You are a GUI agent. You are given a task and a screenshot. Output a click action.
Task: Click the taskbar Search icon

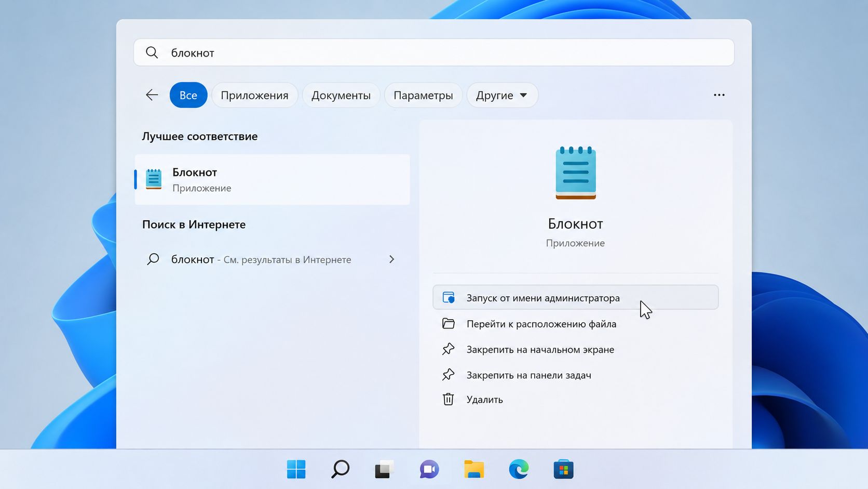341,469
